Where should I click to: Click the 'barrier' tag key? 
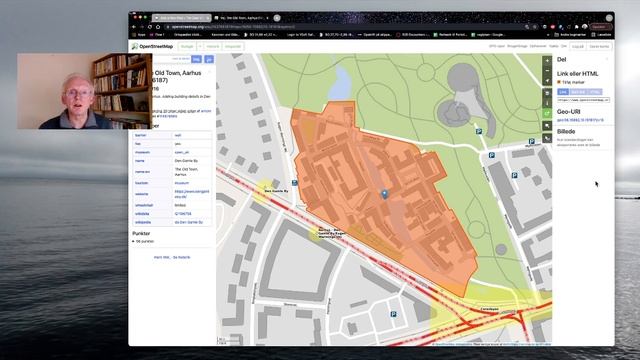(x=141, y=135)
